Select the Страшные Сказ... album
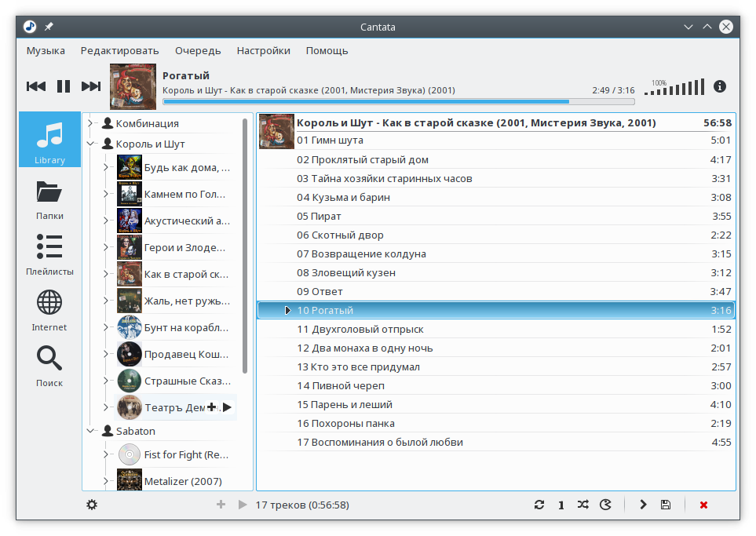This screenshot has height=536, width=756. pos(176,381)
